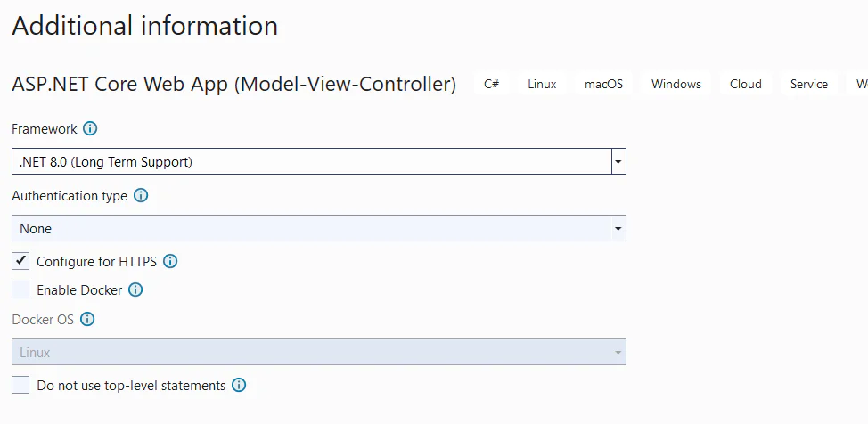Viewport: 868px width, 424px height.
Task: Expand the Authentication type dropdown arrow
Action: click(x=618, y=228)
